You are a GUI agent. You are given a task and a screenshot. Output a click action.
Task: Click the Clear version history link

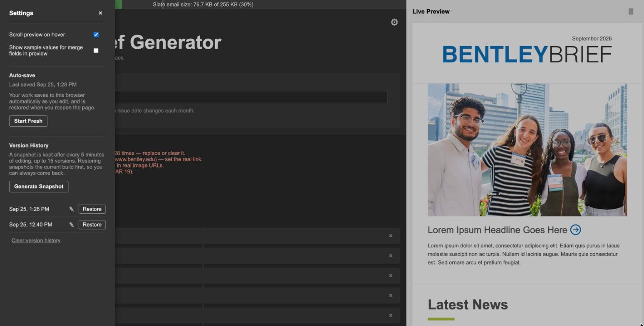36,240
